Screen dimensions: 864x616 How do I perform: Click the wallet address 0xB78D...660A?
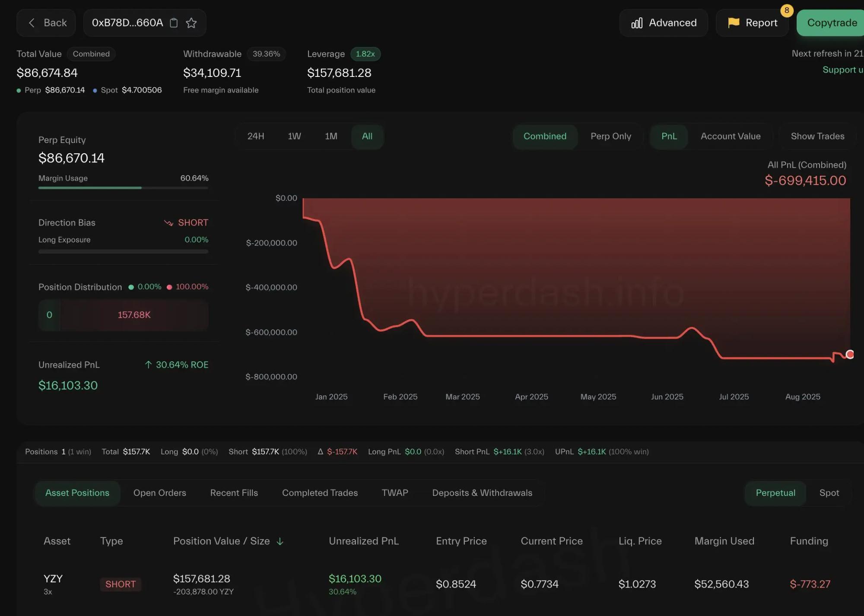tap(127, 23)
